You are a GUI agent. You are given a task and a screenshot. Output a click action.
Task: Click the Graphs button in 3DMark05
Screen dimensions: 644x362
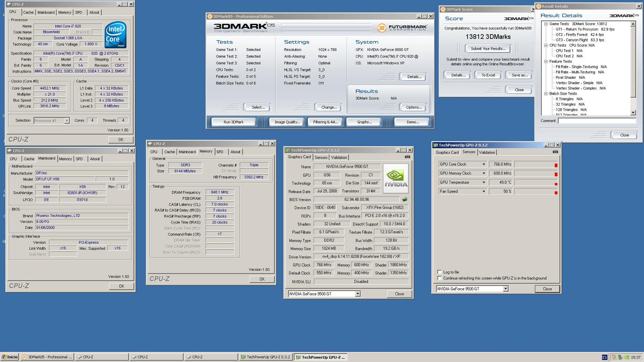pos(364,122)
